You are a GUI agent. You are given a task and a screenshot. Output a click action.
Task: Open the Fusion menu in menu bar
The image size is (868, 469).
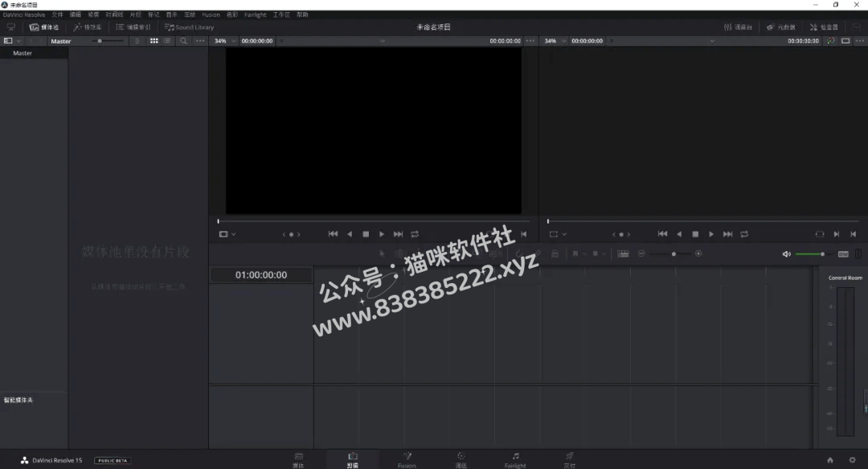point(211,15)
